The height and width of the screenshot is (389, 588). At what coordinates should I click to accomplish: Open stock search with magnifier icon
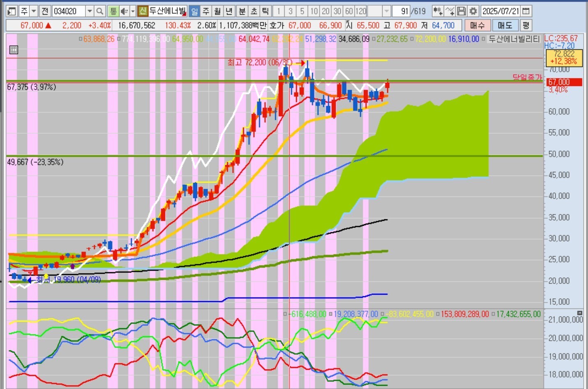(x=100, y=11)
